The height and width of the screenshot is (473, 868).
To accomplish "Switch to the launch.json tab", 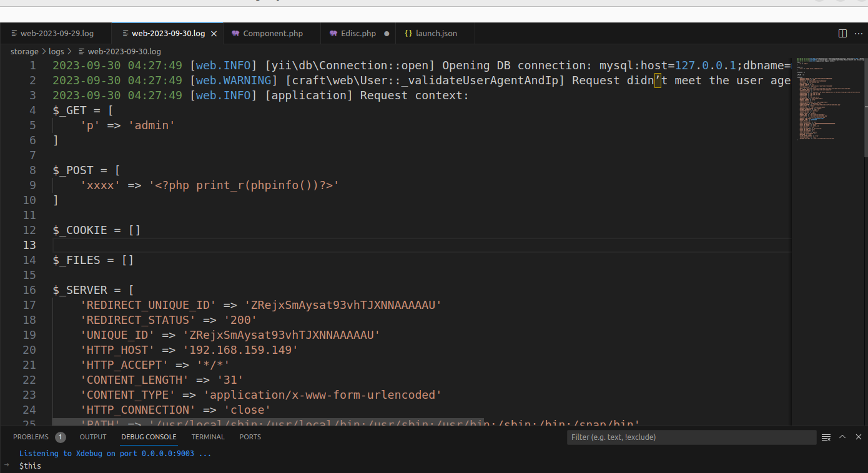I will pyautogui.click(x=436, y=34).
